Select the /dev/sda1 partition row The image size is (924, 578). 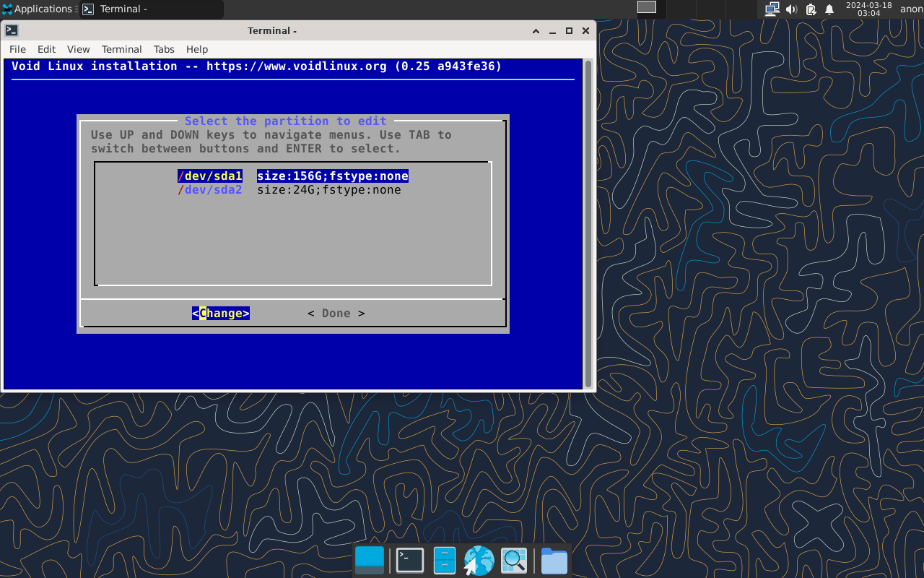click(x=293, y=176)
